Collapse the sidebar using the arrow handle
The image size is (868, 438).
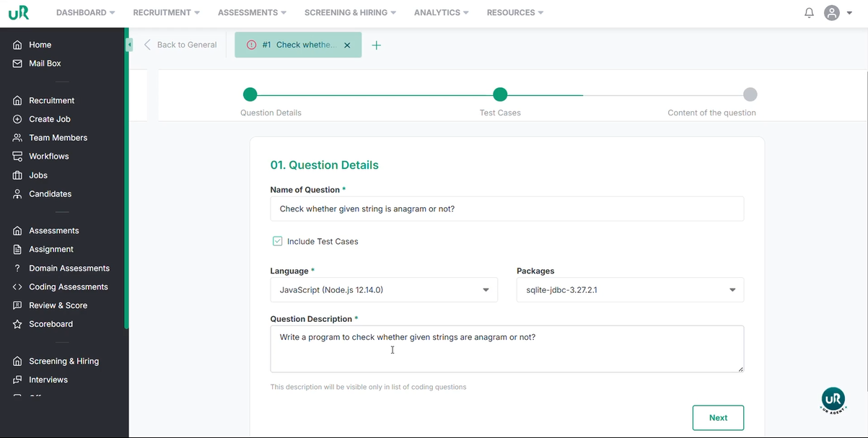click(129, 45)
